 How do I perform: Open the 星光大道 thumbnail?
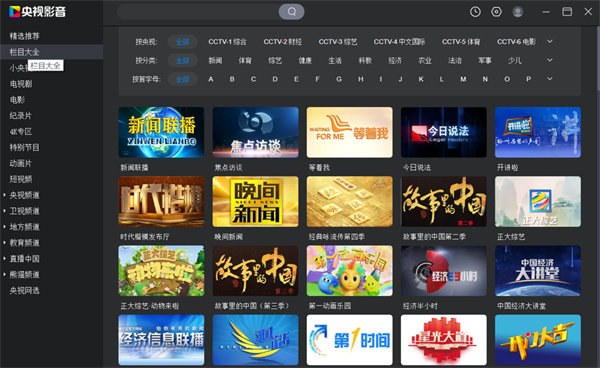click(x=443, y=340)
